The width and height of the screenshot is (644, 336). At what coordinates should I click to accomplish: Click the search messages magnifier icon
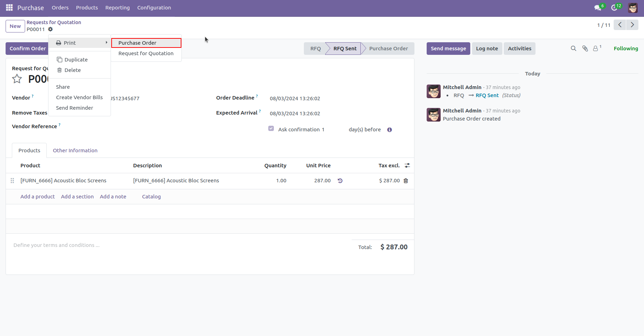573,49
